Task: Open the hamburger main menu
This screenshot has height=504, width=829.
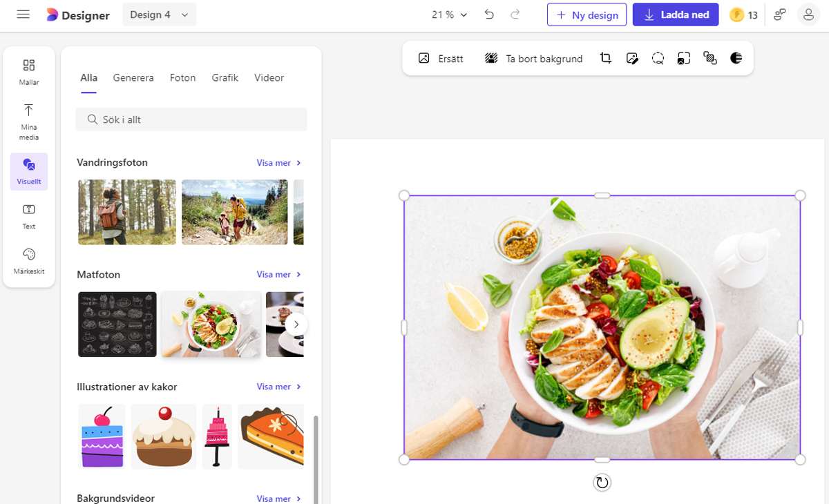Action: click(23, 14)
